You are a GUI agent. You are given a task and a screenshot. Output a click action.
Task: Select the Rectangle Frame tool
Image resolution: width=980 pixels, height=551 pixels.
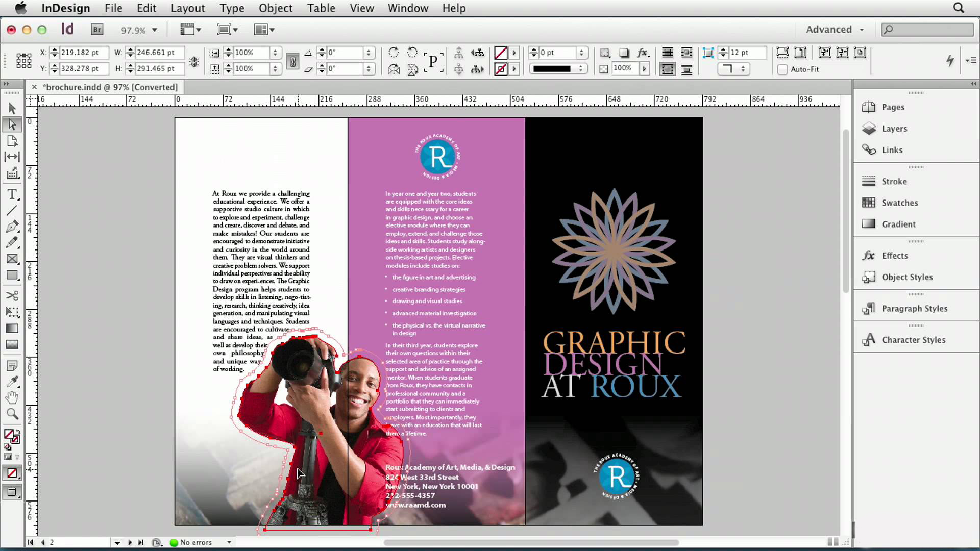pos(12,259)
